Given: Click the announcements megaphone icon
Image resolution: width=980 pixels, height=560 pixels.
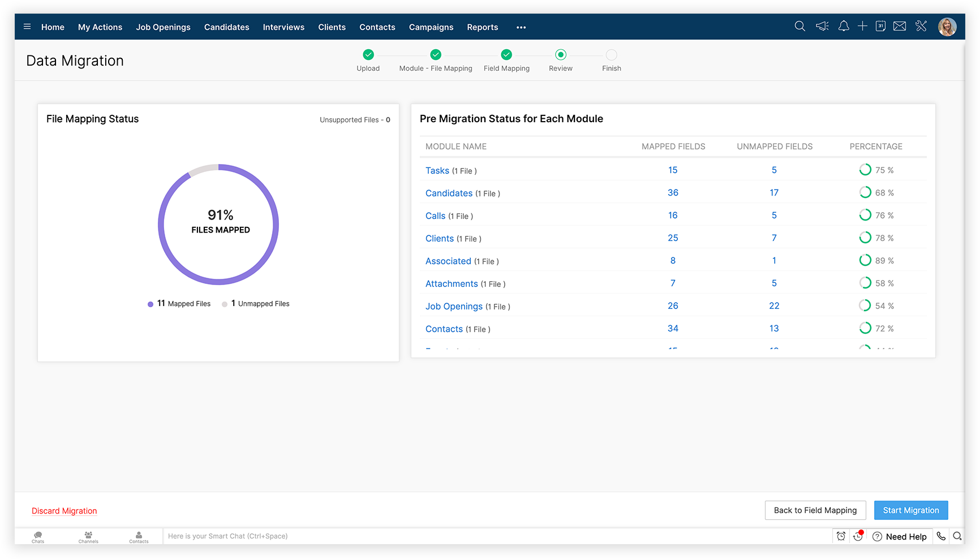Looking at the screenshot, I should 822,27.
